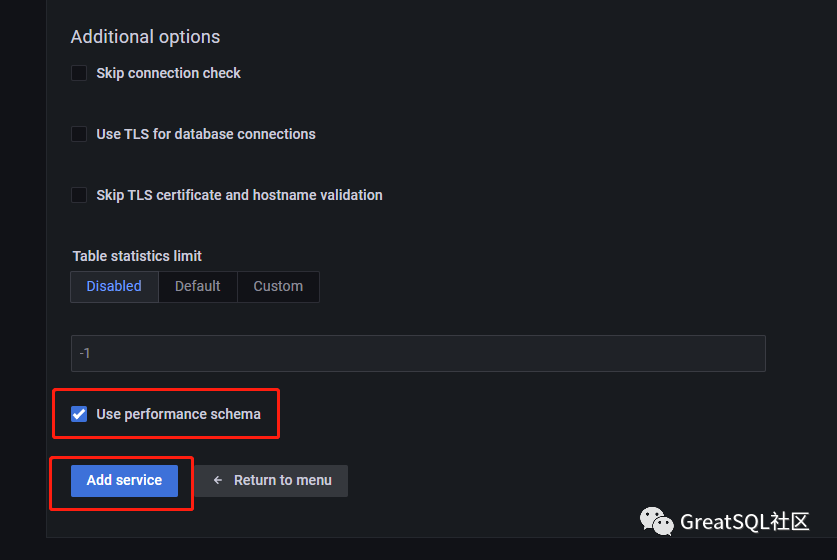Focus the table statistics limit value field
This screenshot has height=560, width=837.
(x=418, y=354)
